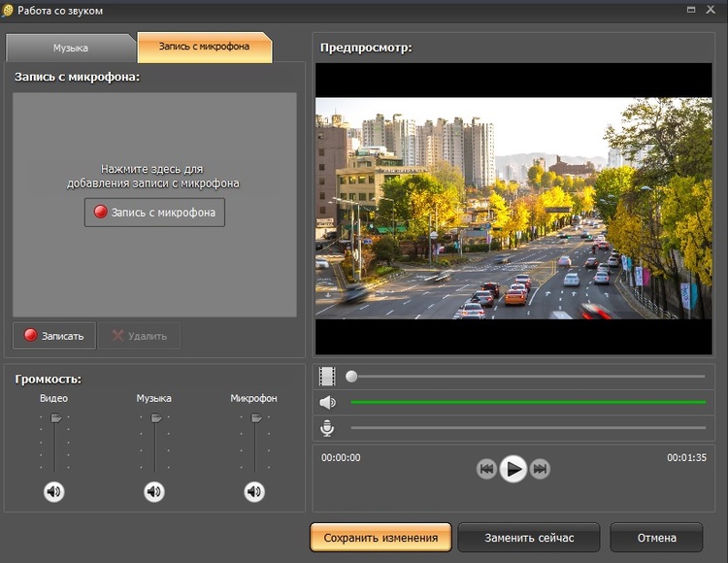
Task: Click the Предпросмотр heading
Action: [366, 48]
